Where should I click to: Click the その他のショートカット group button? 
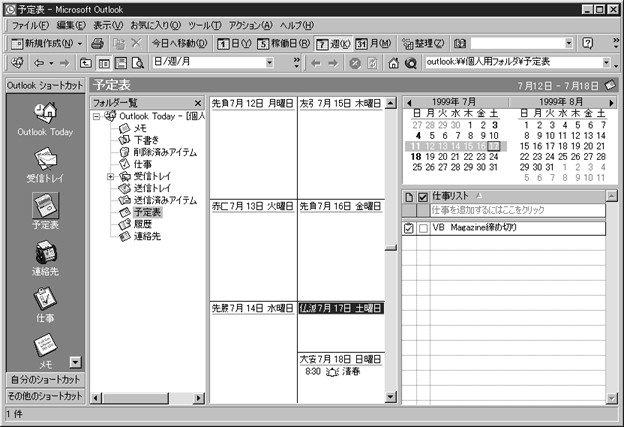(43, 396)
